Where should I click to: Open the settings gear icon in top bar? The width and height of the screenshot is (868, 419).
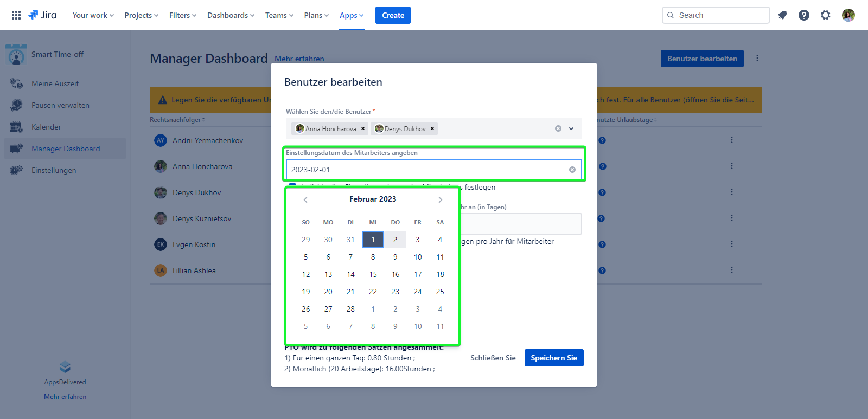click(x=826, y=15)
